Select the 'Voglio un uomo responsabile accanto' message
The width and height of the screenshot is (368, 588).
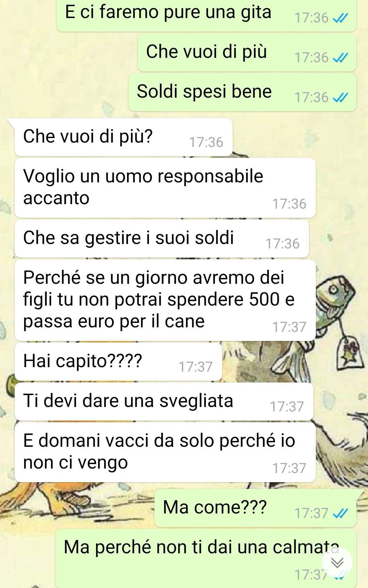165,188
